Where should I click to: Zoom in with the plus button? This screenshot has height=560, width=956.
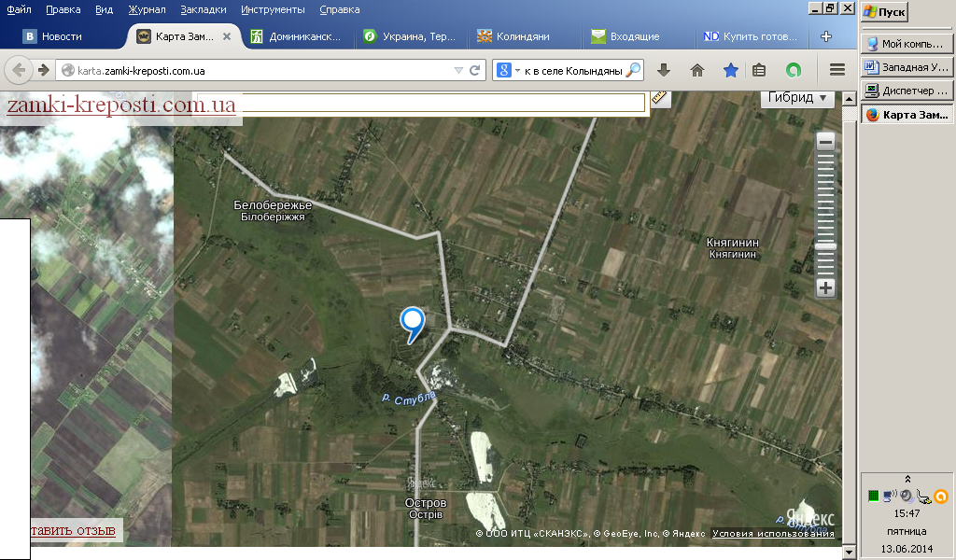click(x=825, y=288)
